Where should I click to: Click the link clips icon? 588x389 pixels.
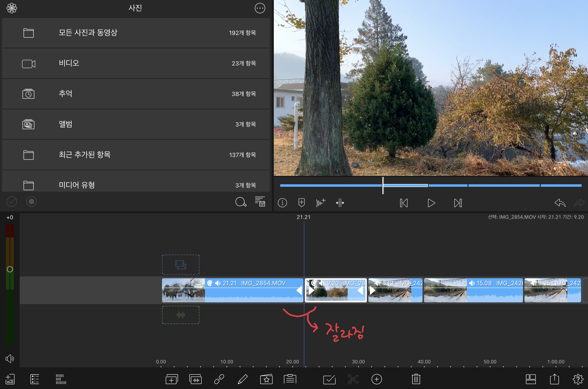pos(219,379)
